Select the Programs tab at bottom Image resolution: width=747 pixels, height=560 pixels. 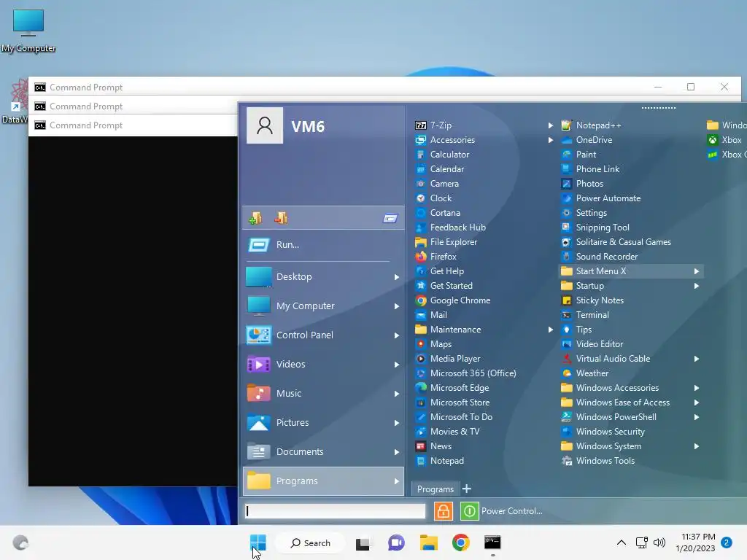pyautogui.click(x=435, y=489)
